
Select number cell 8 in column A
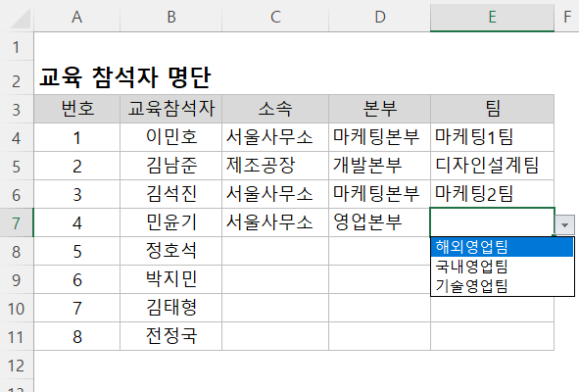tap(76, 336)
